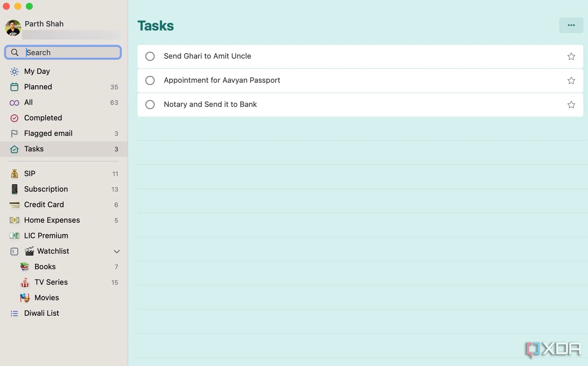This screenshot has height=366, width=588.
Task: Star the Send Ghari to Amit Uncle task
Action: (571, 56)
